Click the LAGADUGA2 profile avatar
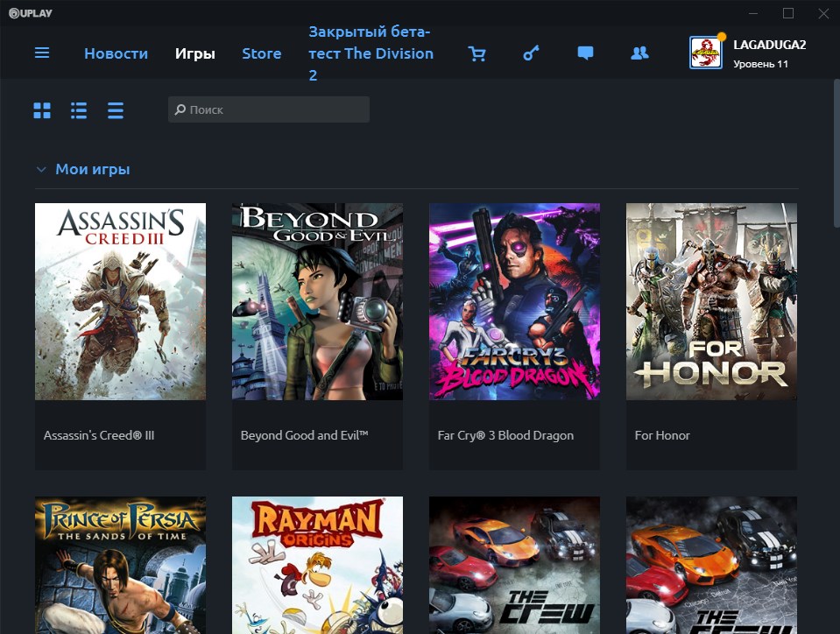This screenshot has height=634, width=840. point(705,53)
